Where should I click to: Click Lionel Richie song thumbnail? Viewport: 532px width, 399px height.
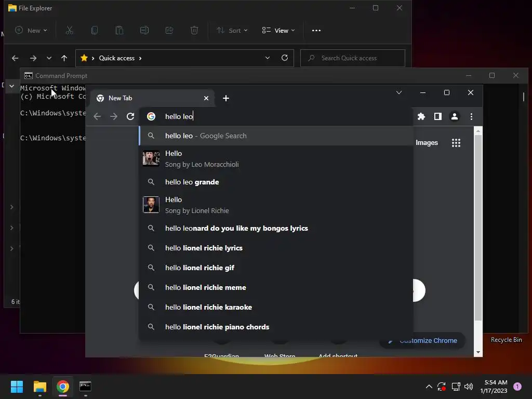click(x=151, y=205)
